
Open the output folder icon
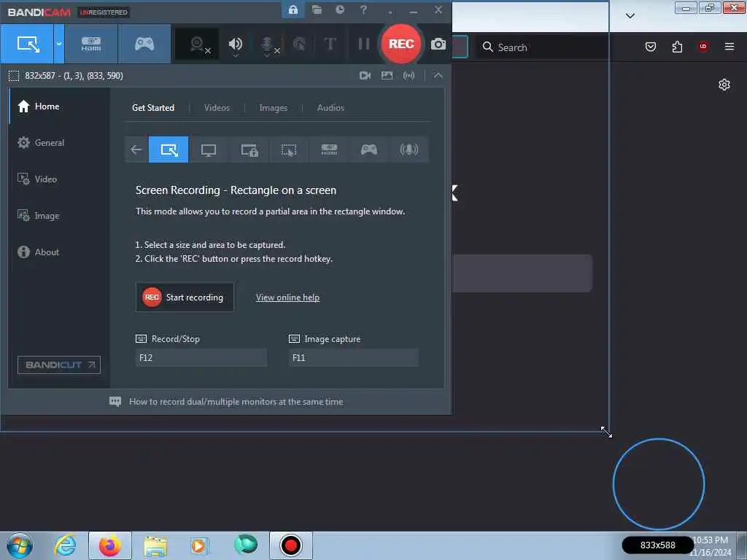317,9
